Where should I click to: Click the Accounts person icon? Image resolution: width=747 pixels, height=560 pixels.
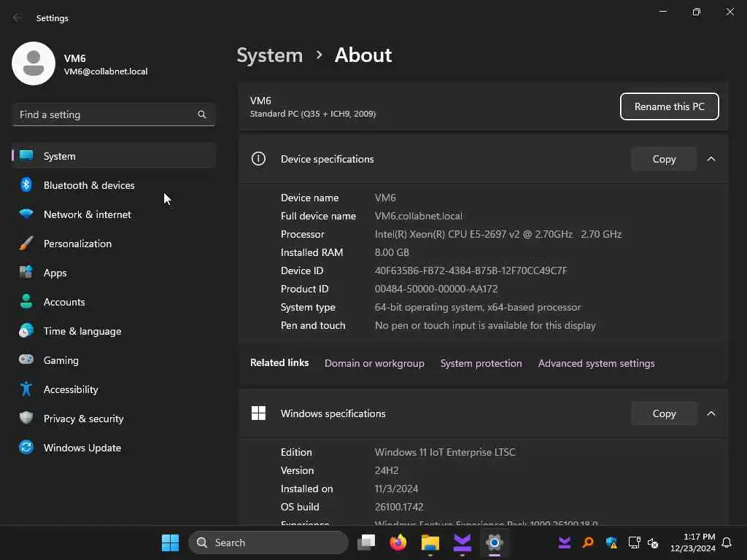point(26,301)
